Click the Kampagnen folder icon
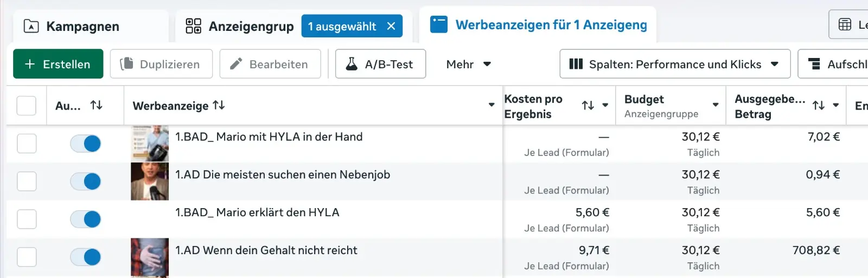 click(x=31, y=27)
